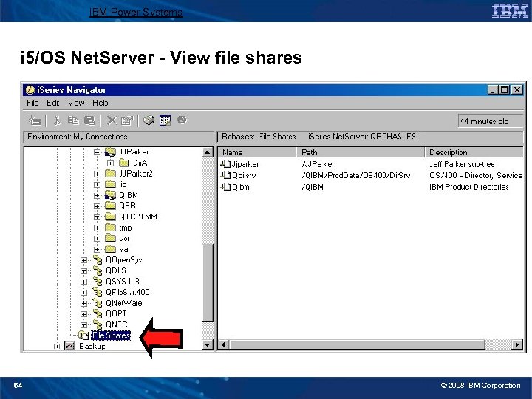Click the tree pane vertical scrollbar thumb

point(208,282)
